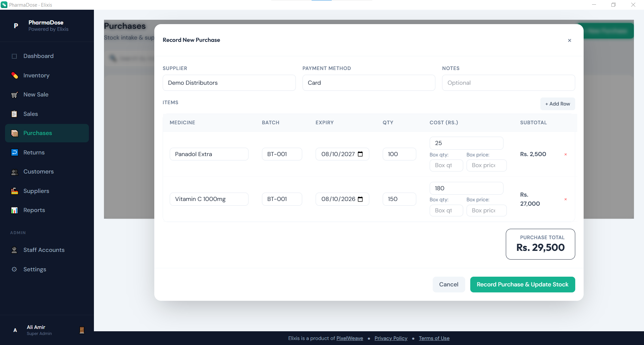
Task: Open the Payment Method dropdown
Action: click(x=369, y=83)
